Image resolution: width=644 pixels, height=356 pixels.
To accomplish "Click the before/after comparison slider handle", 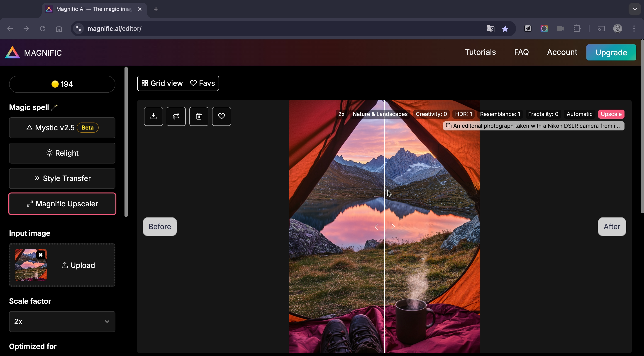I will tap(385, 227).
